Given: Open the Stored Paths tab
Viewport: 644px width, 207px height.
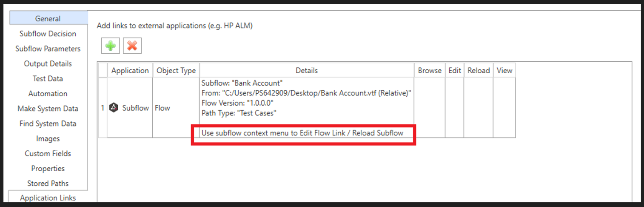Looking at the screenshot, I should [48, 183].
